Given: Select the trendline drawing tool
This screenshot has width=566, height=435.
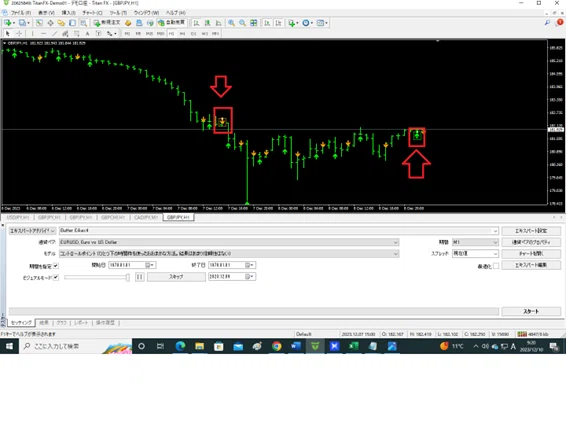Looking at the screenshot, I should point(55,34).
